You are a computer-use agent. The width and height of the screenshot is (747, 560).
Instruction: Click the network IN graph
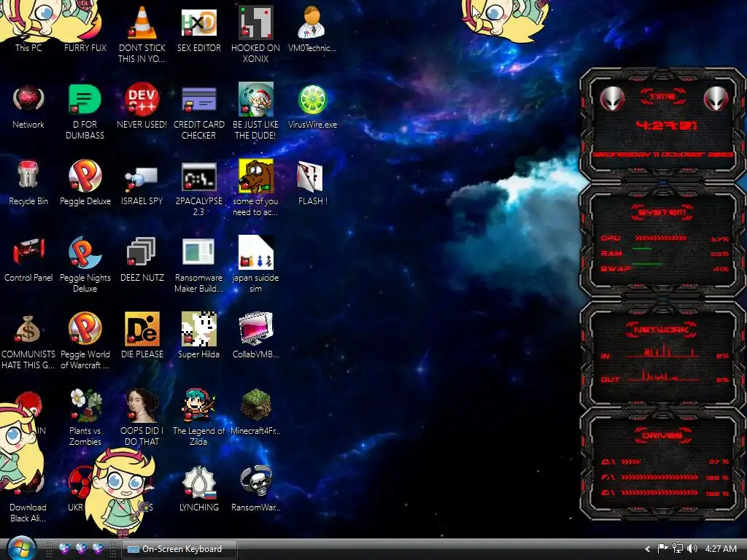coord(662,351)
